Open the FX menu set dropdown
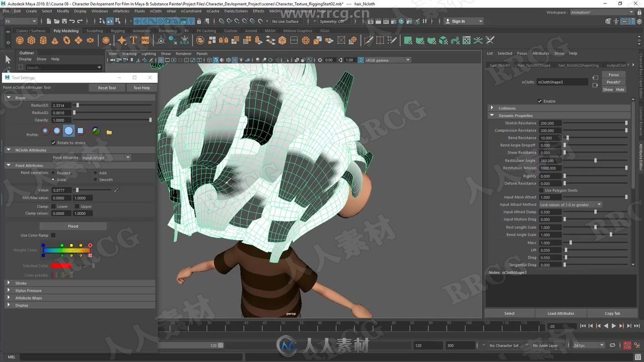 coord(20,21)
